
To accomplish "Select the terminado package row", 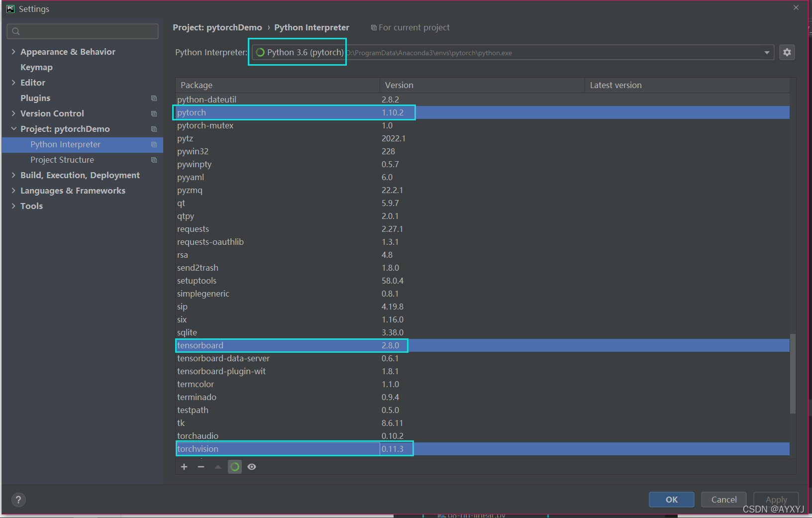I will (483, 397).
